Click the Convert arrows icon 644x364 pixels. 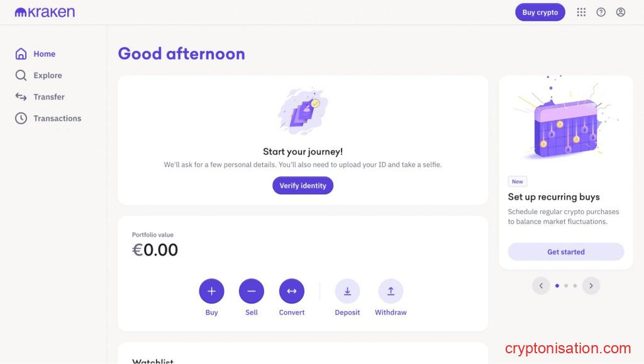(x=292, y=291)
